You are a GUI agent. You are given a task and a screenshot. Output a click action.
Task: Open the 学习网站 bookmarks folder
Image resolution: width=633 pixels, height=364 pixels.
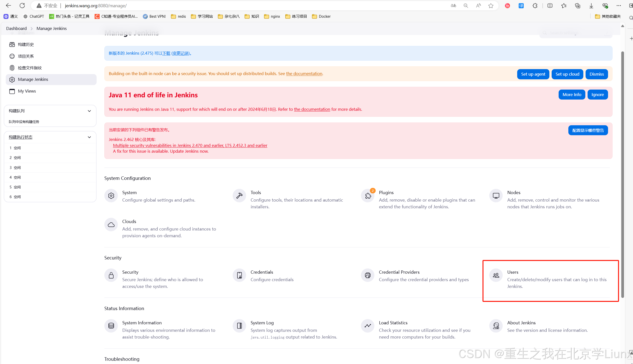click(x=202, y=16)
